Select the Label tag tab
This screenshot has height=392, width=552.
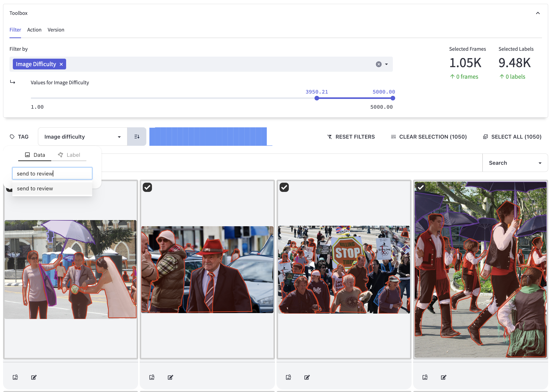click(69, 155)
